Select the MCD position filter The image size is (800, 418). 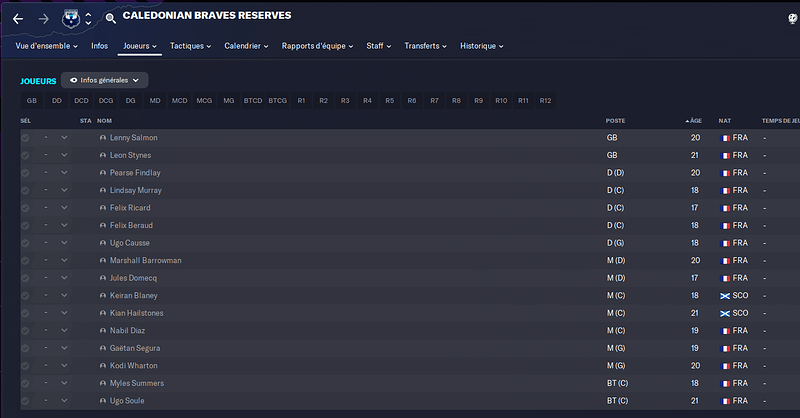point(180,101)
